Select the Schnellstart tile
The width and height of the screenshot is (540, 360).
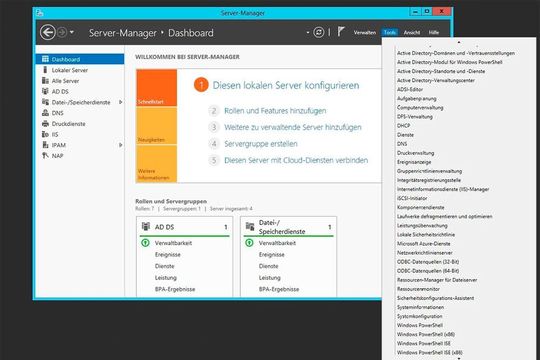(156, 88)
